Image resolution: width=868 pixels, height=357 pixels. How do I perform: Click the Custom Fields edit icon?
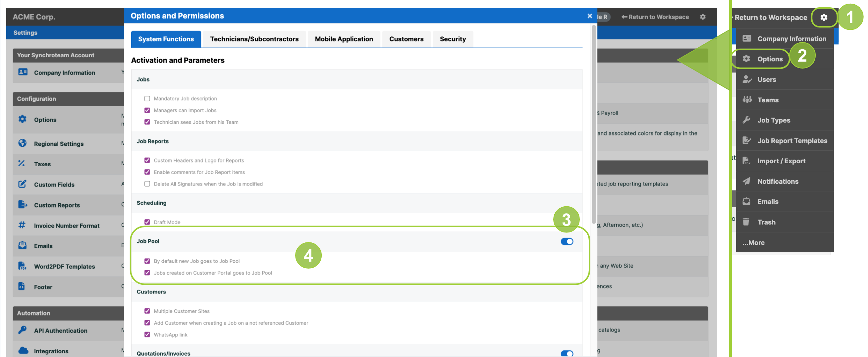pos(22,184)
